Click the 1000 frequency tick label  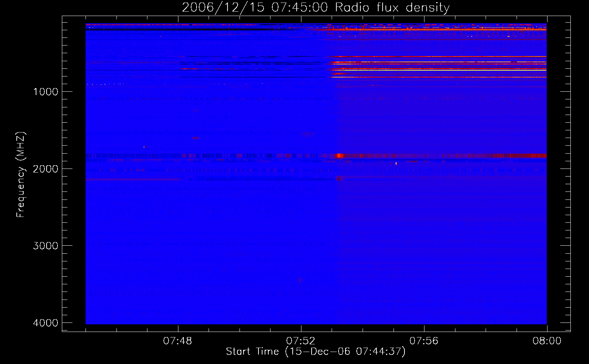coord(46,92)
